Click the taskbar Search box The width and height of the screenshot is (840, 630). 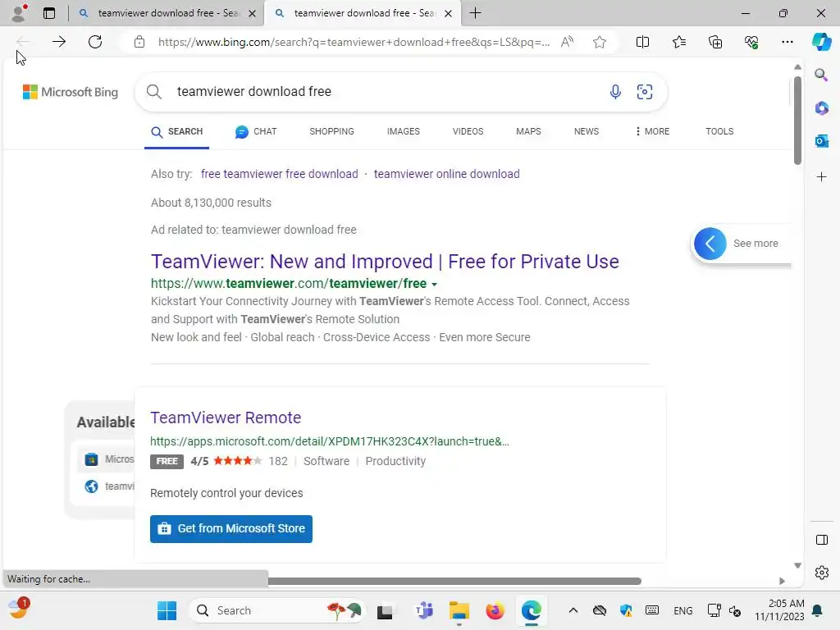277,610
